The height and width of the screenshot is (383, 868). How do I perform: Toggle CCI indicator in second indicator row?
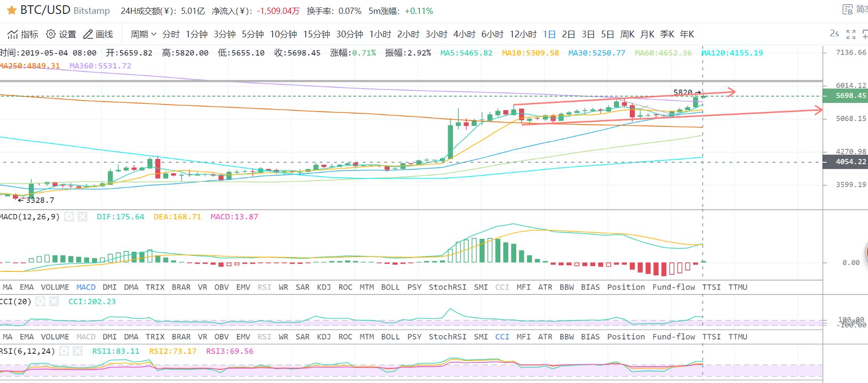pyautogui.click(x=502, y=337)
